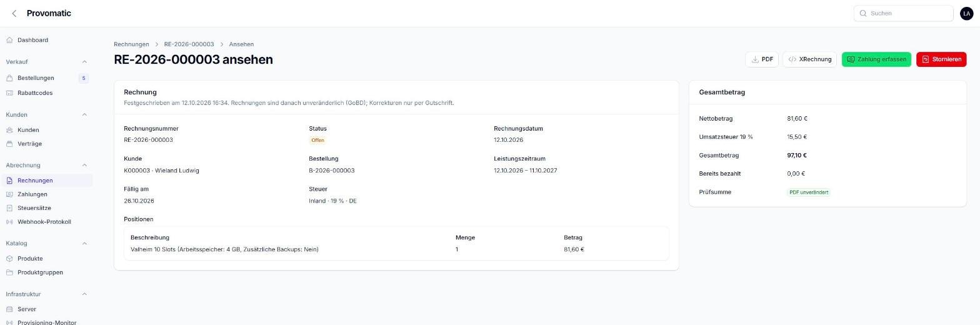
Task: Click the Ansehen breadcrumb text
Action: 241,44
